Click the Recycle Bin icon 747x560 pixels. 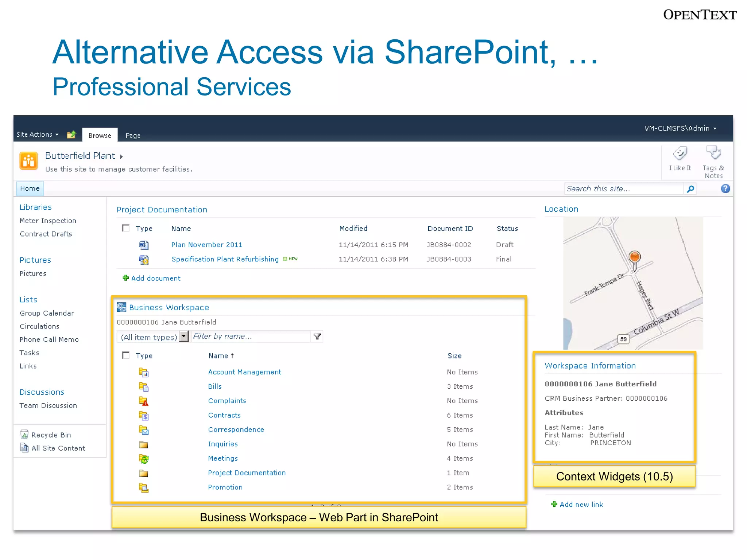[24, 435]
